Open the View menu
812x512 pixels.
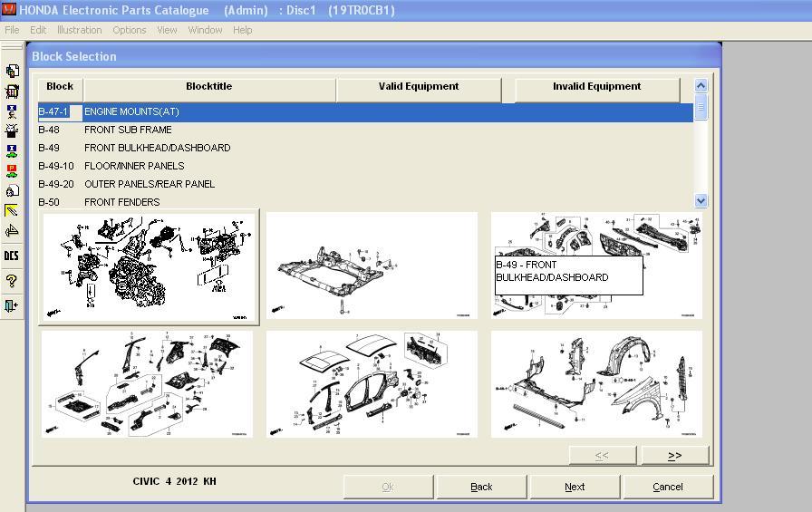167,30
